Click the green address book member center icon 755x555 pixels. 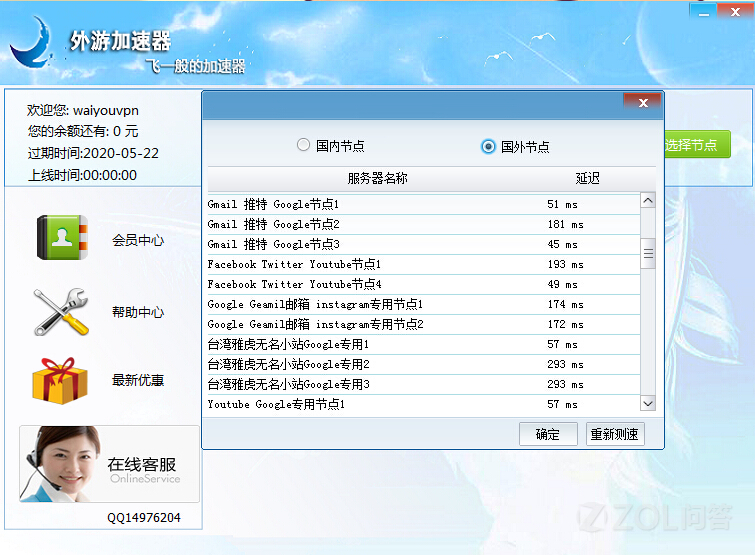coord(61,240)
